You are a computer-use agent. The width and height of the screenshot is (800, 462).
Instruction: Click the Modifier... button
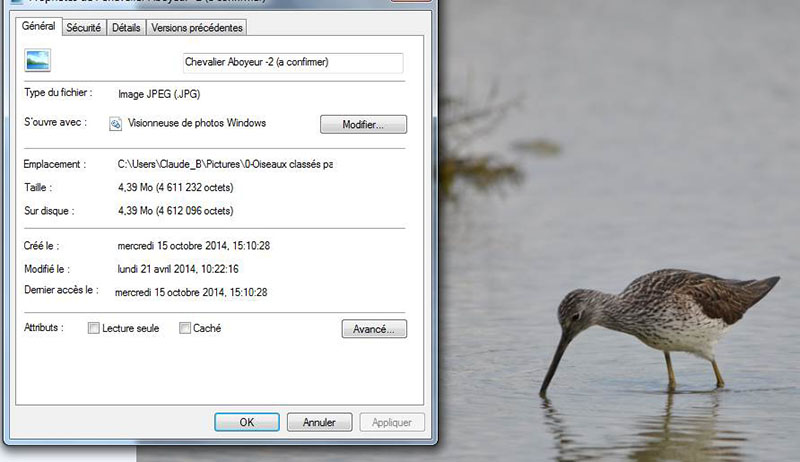(363, 124)
